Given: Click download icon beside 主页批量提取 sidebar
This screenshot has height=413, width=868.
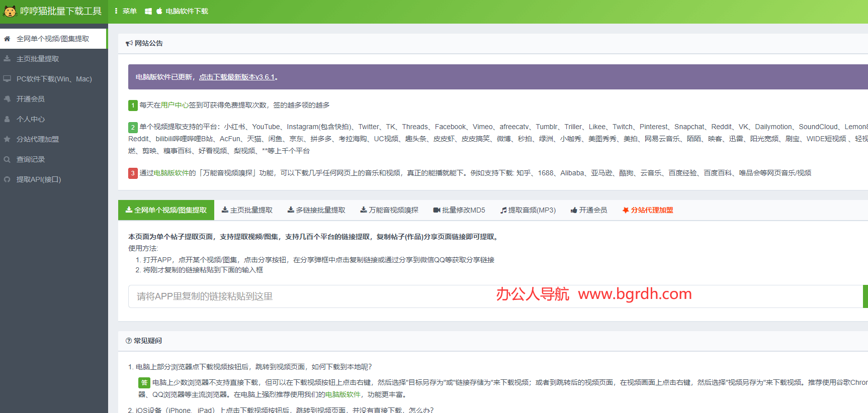Looking at the screenshot, I should point(7,59).
